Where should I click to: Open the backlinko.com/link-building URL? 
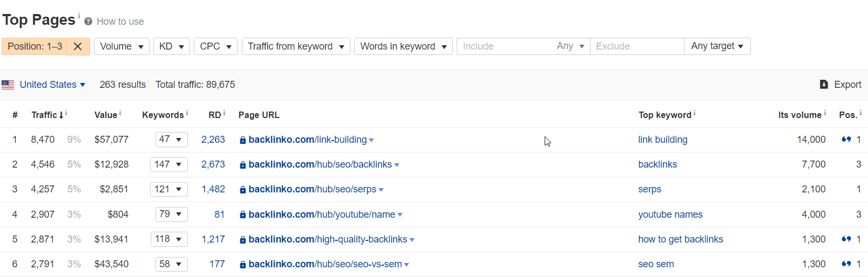pyautogui.click(x=308, y=140)
